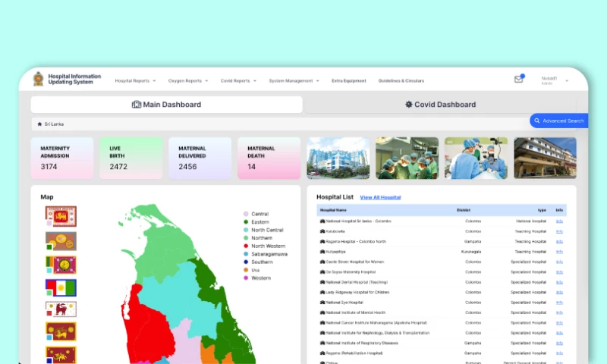Expand the System Management dropdown
This screenshot has height=364, width=607.
point(294,81)
